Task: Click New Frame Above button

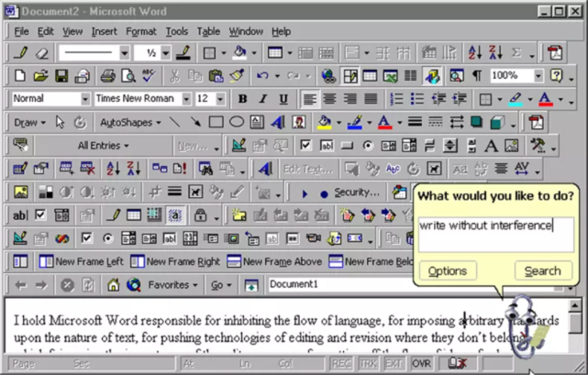Action: [x=274, y=261]
